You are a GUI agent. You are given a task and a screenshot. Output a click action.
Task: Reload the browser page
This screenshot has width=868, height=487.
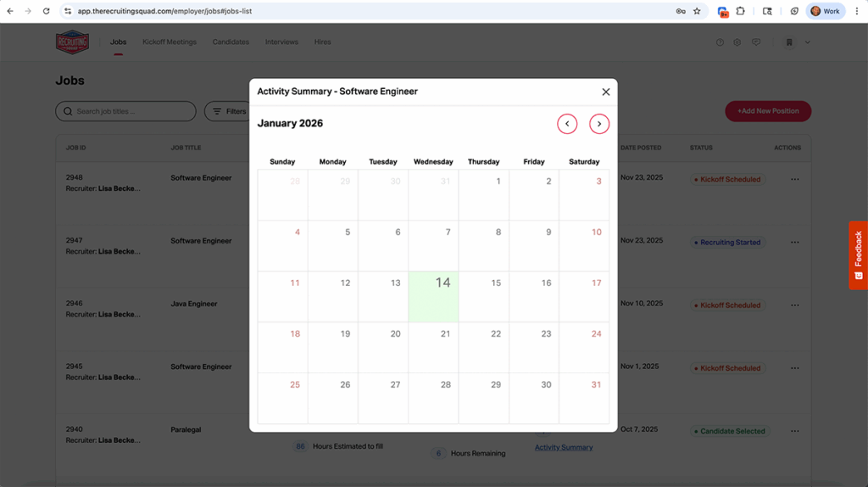(x=46, y=11)
